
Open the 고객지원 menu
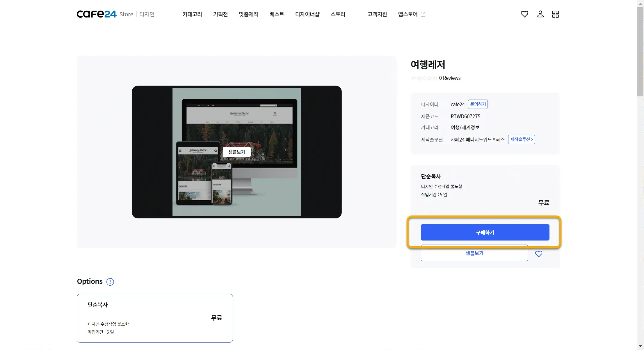377,14
